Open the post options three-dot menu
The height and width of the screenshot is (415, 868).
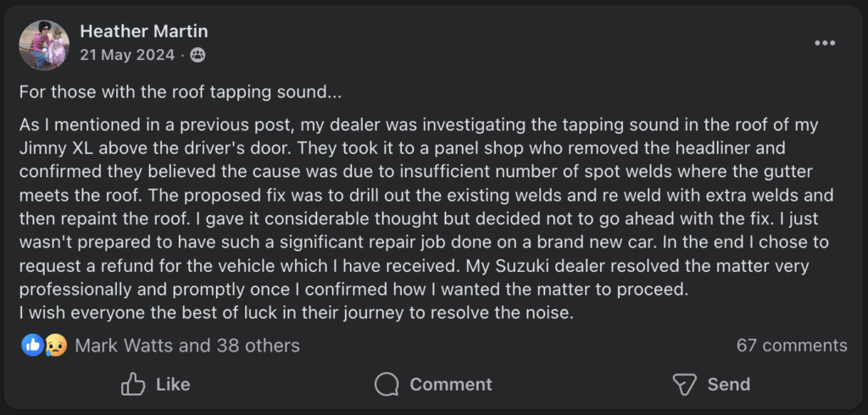[824, 43]
